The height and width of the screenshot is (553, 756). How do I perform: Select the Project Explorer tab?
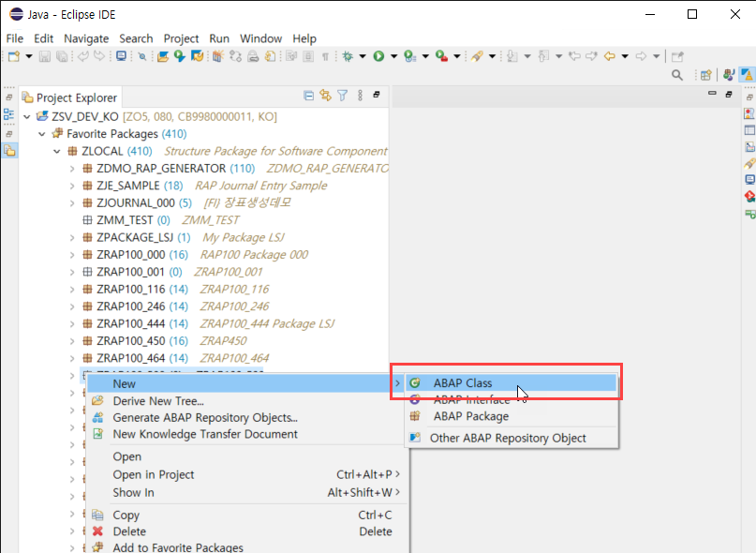[70, 97]
